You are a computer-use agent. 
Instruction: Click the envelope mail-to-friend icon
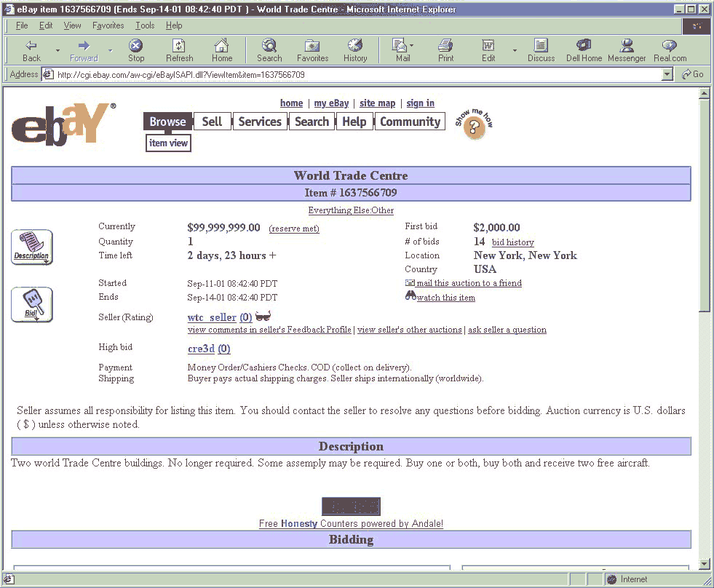coord(410,283)
